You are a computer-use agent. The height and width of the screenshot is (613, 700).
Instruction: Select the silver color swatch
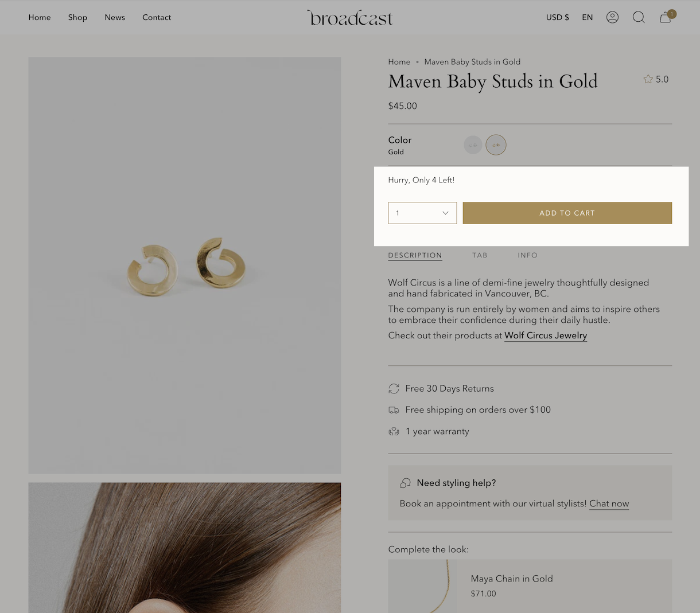(x=473, y=145)
